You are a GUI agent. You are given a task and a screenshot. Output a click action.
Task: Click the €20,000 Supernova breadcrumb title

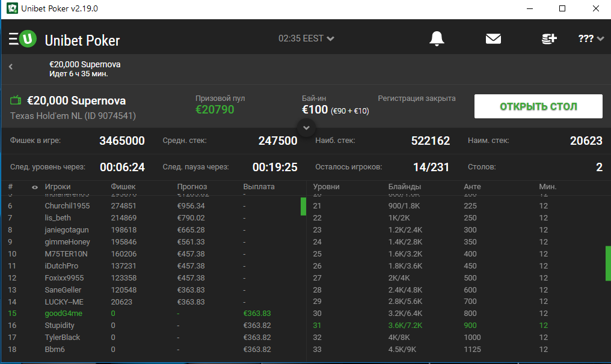coord(85,65)
